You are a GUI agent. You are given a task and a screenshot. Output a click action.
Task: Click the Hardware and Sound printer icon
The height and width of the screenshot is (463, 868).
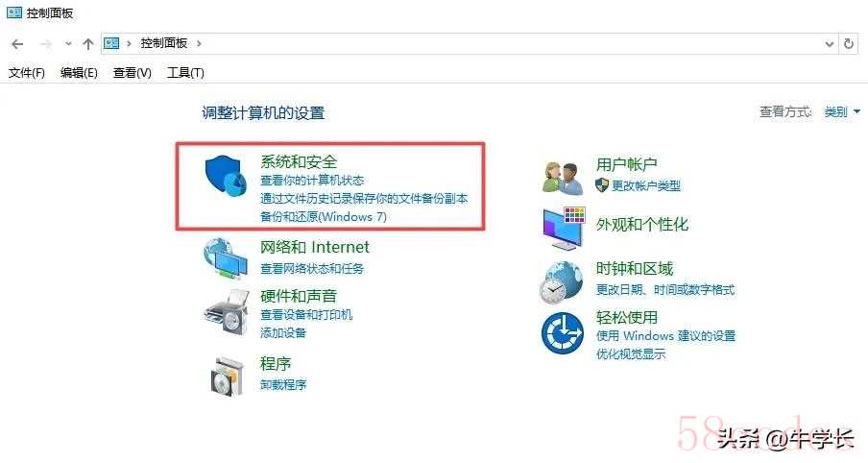click(x=226, y=312)
